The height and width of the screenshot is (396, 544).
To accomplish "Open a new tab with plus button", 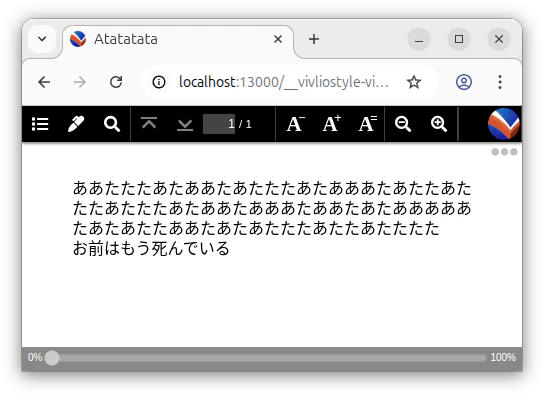I will tap(314, 39).
